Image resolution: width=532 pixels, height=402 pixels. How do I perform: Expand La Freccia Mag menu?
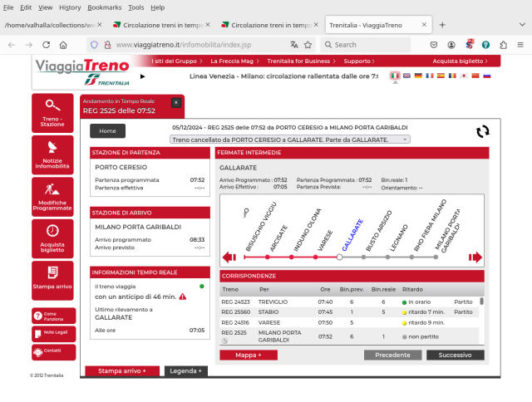[234, 61]
